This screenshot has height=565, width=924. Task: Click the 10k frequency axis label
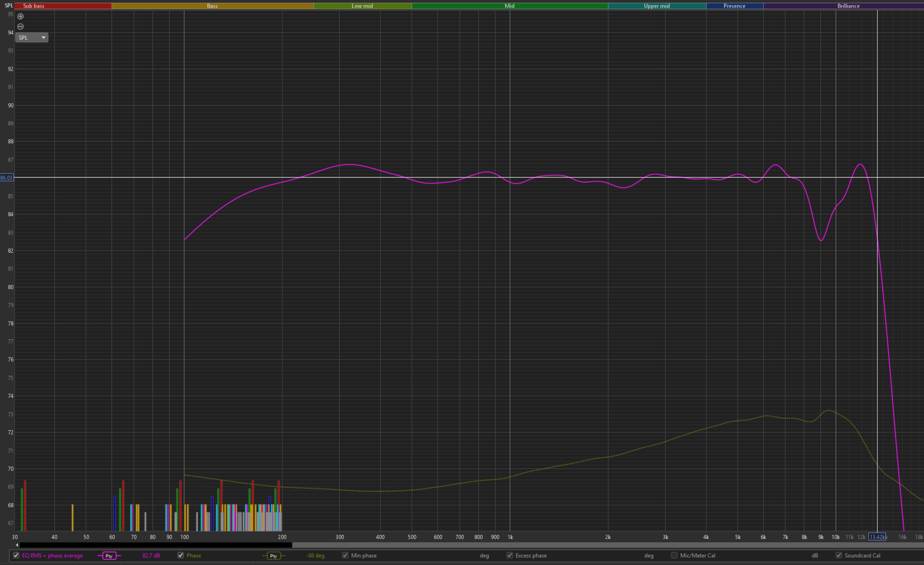click(836, 537)
